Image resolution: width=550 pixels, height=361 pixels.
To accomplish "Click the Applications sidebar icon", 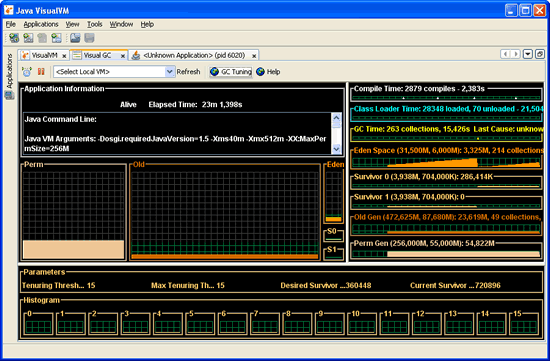I will click(x=9, y=95).
